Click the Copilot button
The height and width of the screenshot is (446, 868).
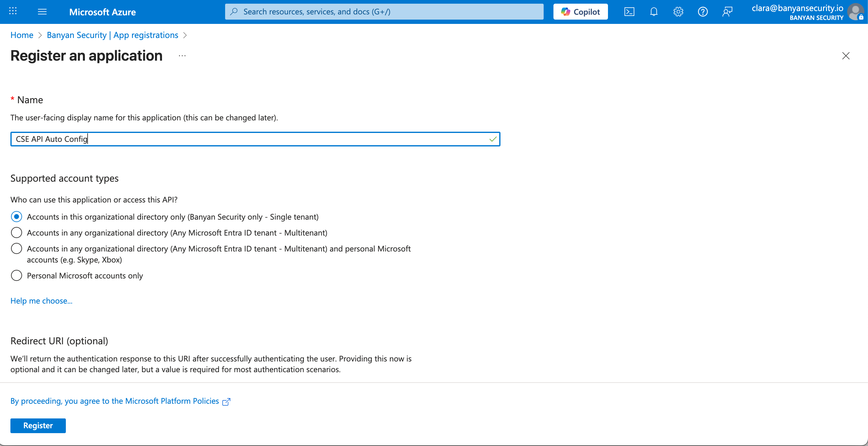(580, 12)
